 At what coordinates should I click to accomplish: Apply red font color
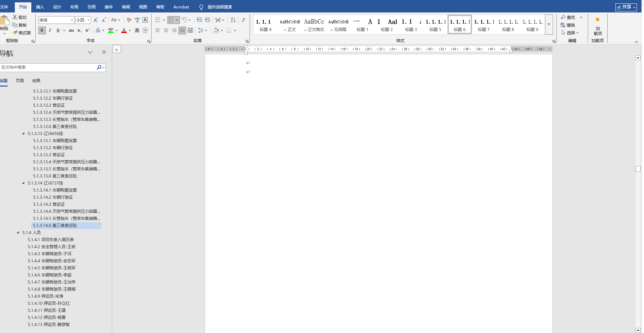click(124, 30)
